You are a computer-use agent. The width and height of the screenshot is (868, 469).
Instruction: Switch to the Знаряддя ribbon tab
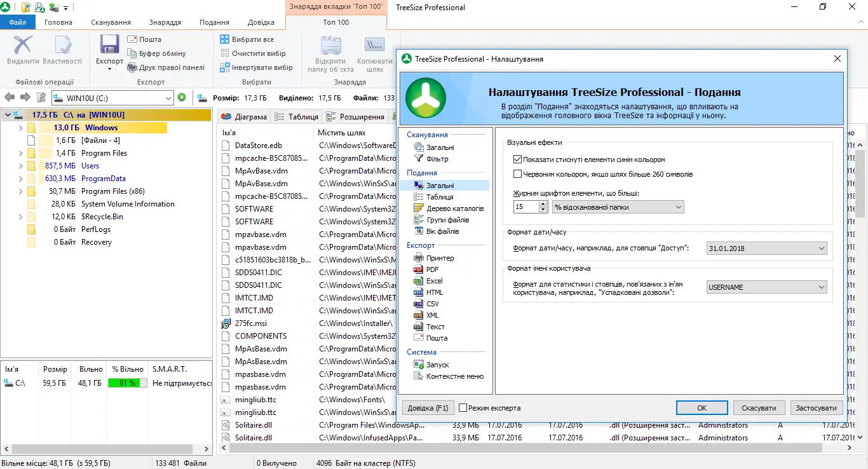click(x=165, y=22)
